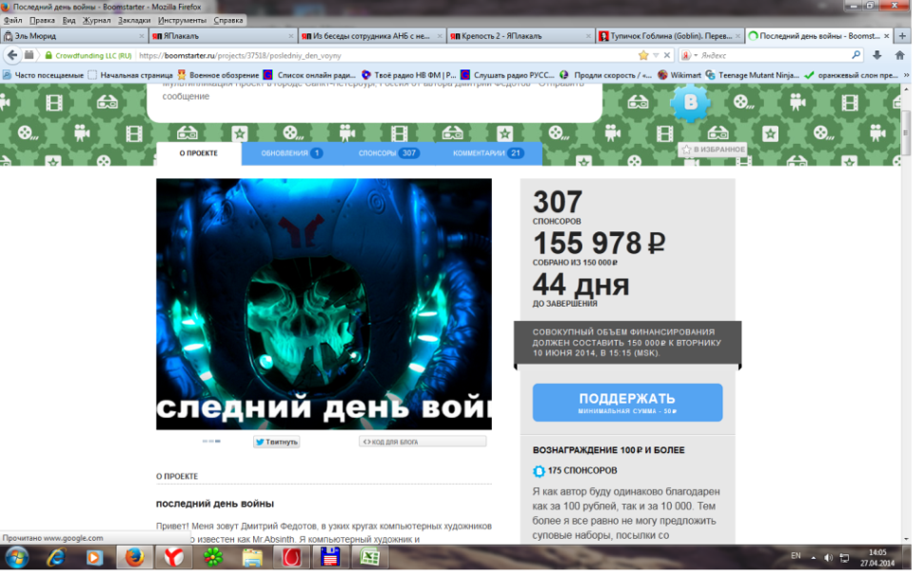924x576 pixels.
Task: Switch to Firefox in the taskbar
Action: [x=134, y=557]
